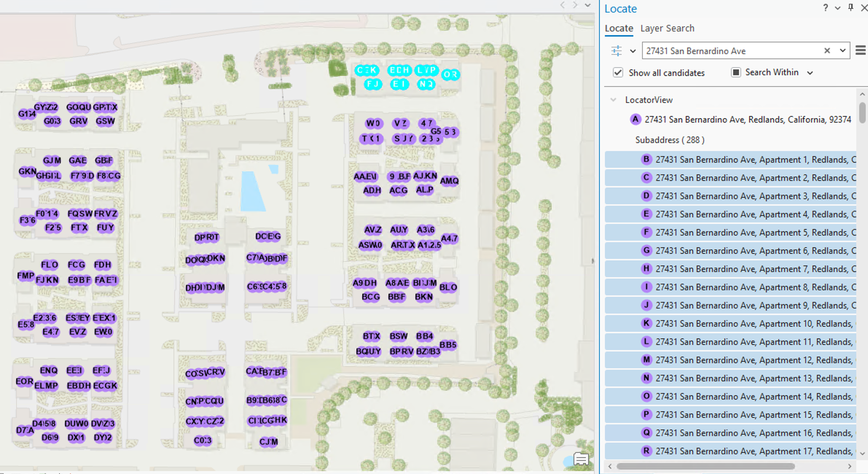Open the search box history dropdown
This screenshot has height=474, width=868.
click(x=843, y=51)
